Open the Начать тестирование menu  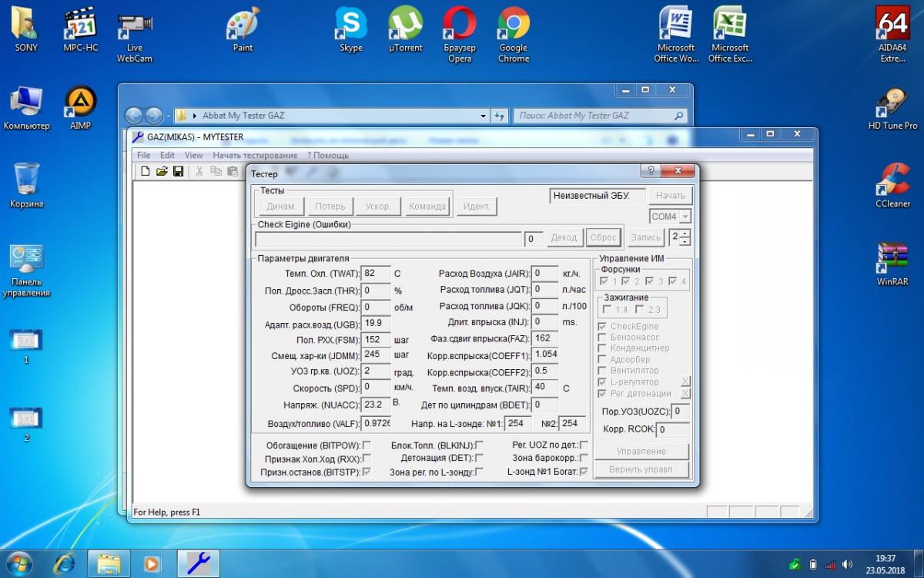point(255,155)
